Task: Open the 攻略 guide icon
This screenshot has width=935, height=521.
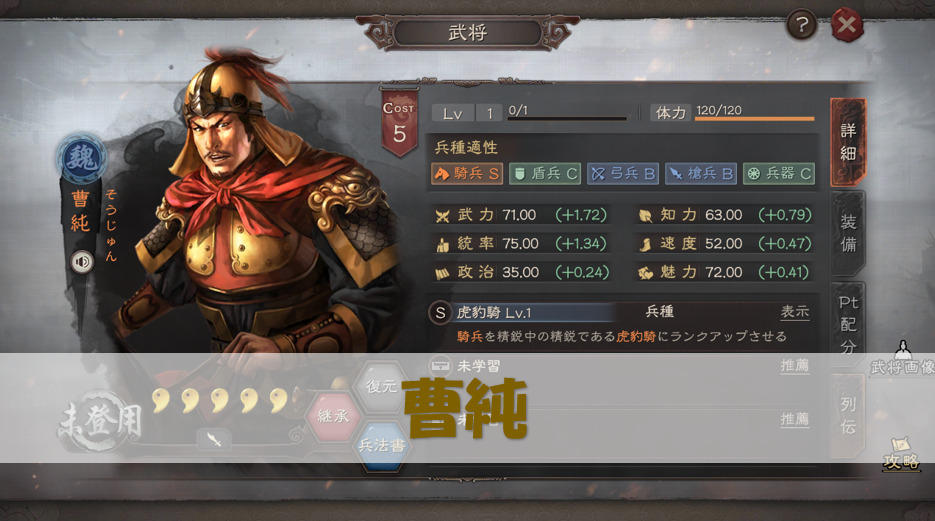Action: [901, 455]
